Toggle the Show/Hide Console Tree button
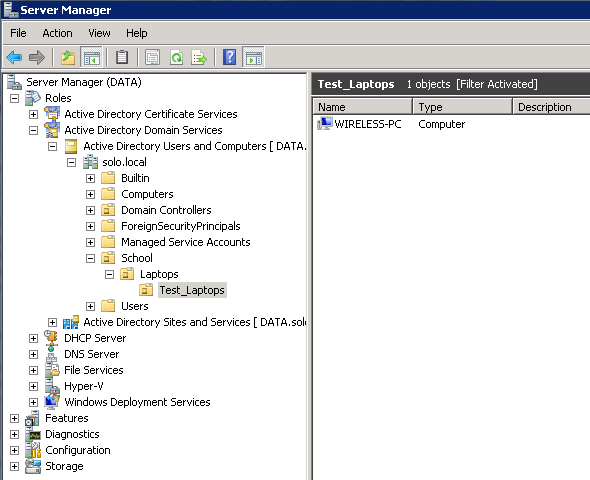Screen dimensions: 590x480 pos(92,58)
